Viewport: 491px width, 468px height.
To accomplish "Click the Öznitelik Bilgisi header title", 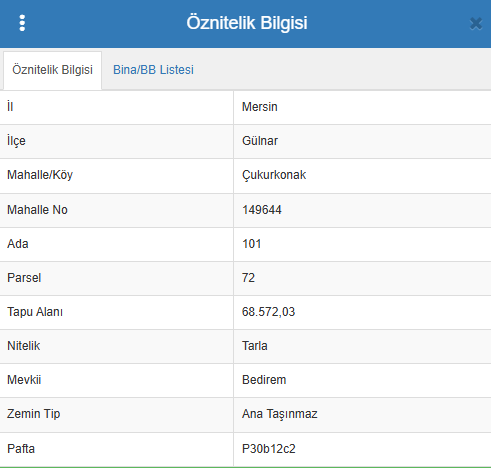I will click(247, 23).
